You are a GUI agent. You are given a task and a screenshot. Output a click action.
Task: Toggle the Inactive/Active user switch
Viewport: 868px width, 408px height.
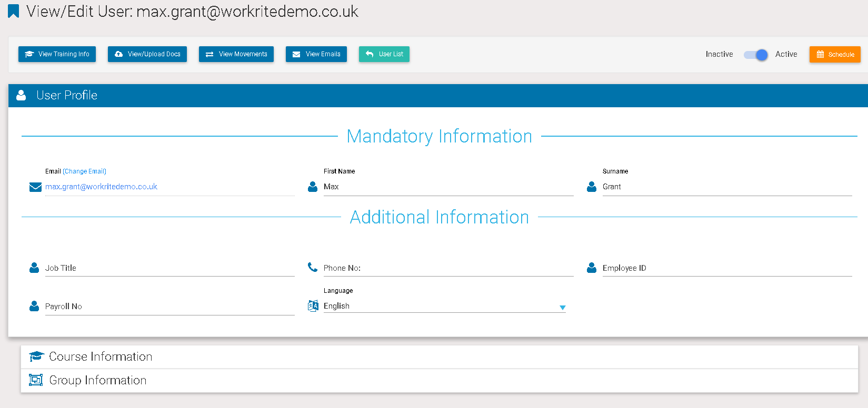click(755, 54)
